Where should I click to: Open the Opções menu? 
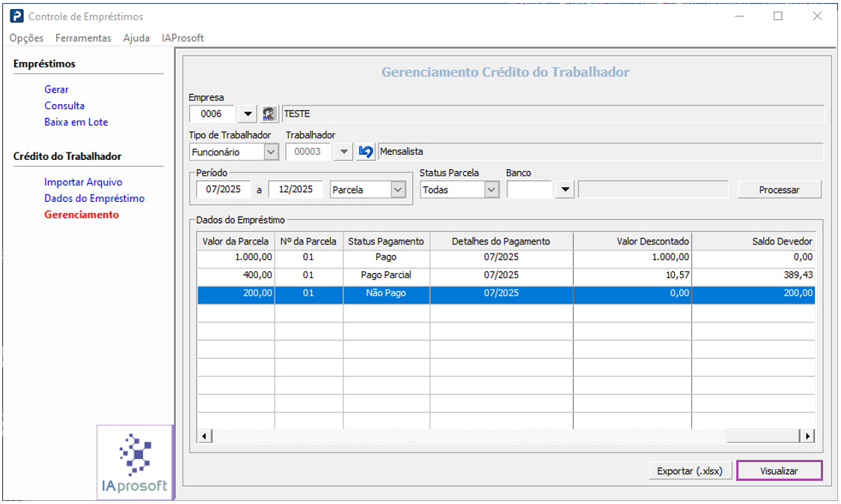(x=26, y=38)
